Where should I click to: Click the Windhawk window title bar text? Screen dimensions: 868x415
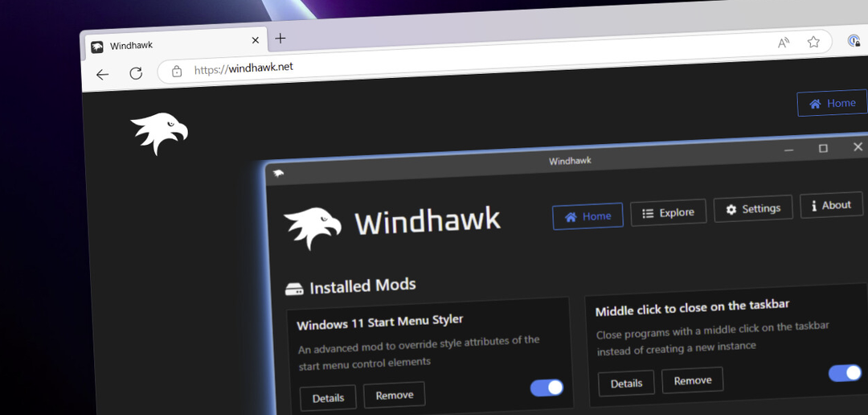570,161
